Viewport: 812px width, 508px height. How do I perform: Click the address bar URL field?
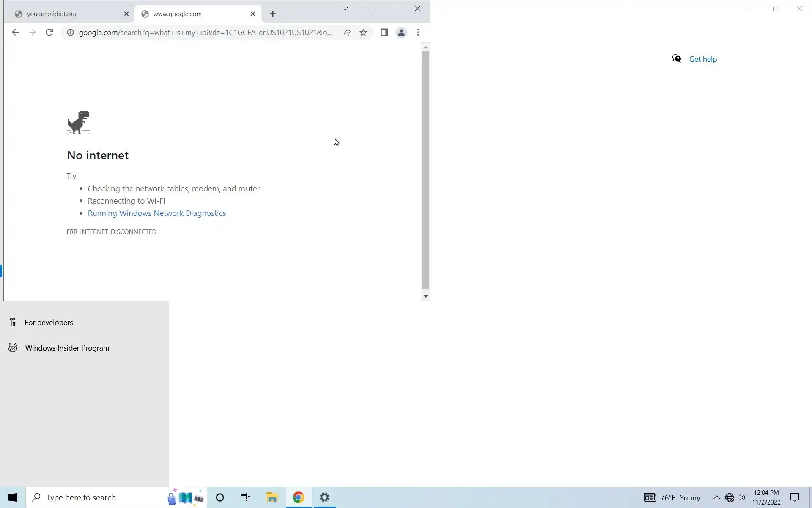point(205,33)
